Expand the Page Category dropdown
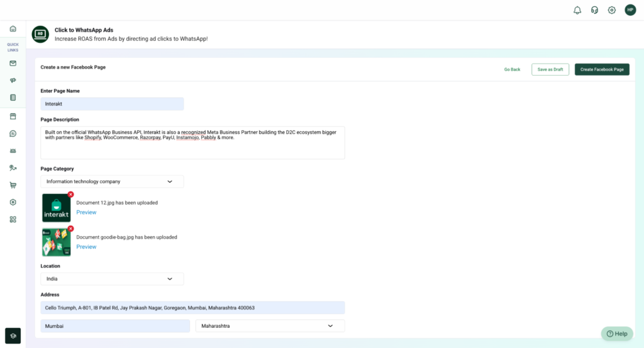The height and width of the screenshot is (348, 644). pyautogui.click(x=112, y=181)
